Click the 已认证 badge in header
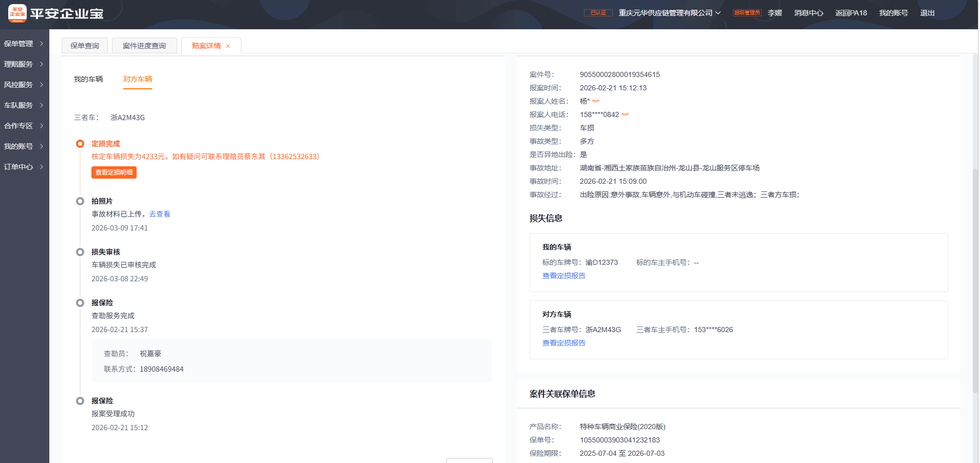This screenshot has height=463, width=980. click(x=598, y=13)
